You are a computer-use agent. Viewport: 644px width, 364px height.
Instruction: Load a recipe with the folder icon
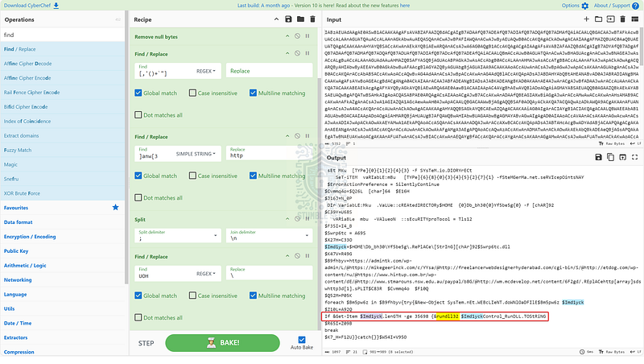point(300,19)
